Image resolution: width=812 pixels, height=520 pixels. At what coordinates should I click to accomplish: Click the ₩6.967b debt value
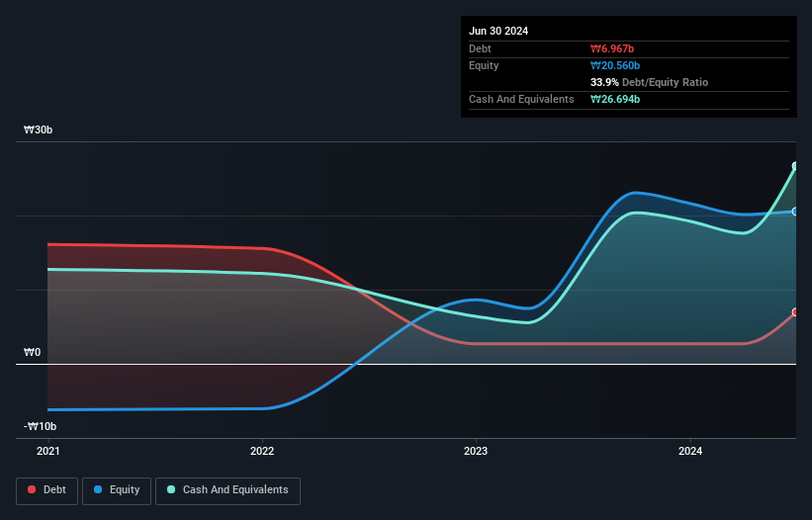(612, 48)
